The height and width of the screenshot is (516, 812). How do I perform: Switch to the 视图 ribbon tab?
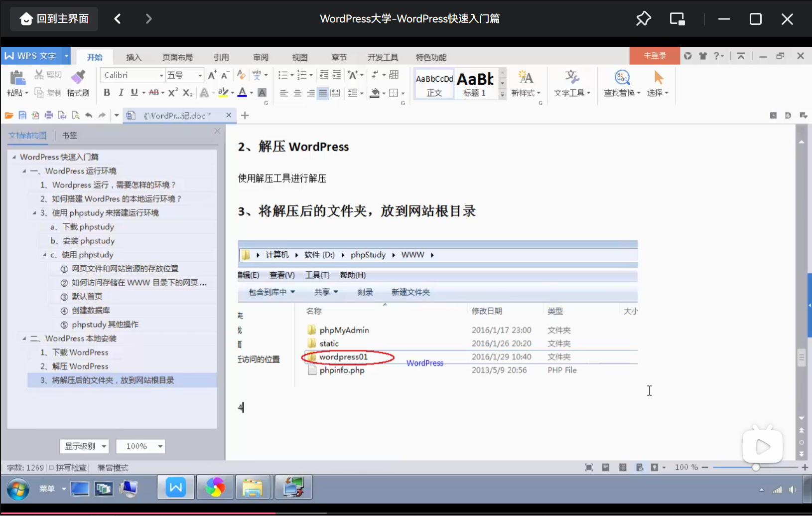[300, 57]
